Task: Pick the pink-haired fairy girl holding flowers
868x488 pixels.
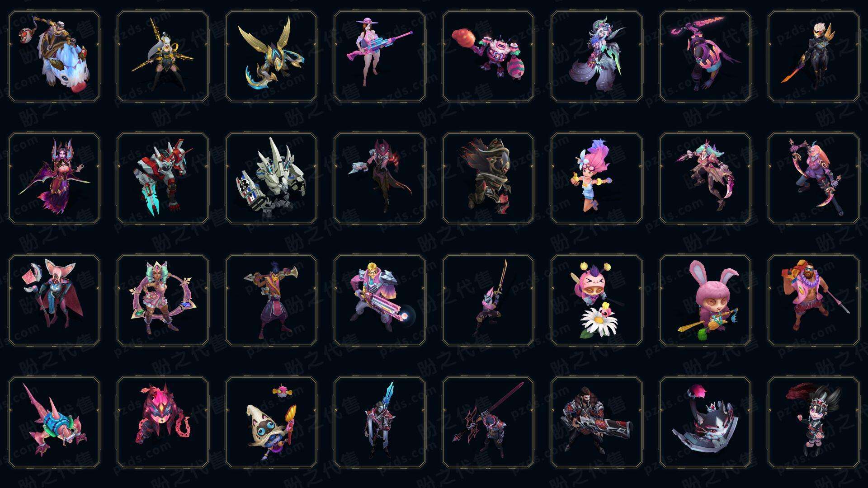Action: pos(597,178)
